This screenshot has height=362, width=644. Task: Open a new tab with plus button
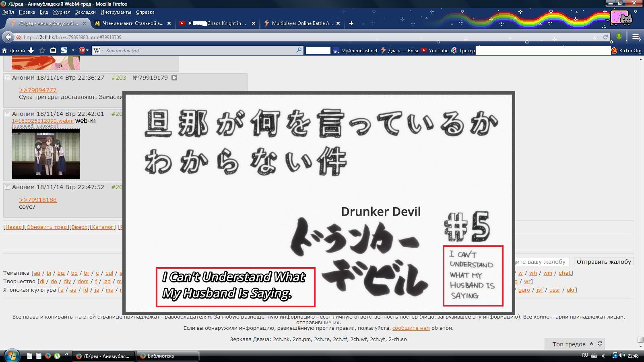[351, 23]
